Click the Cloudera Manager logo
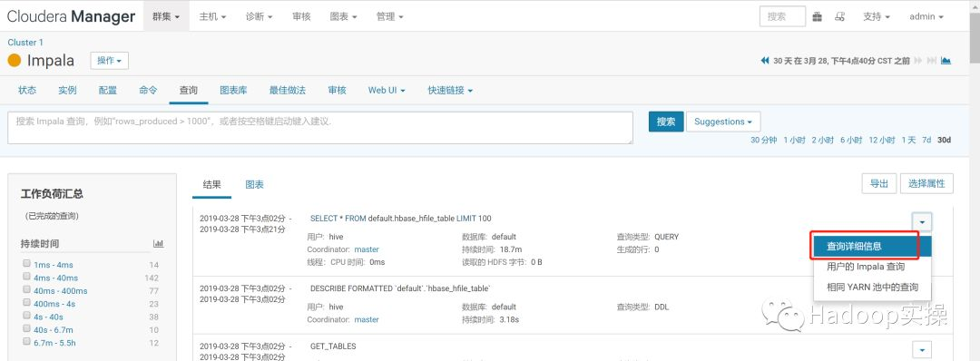The width and height of the screenshot is (980, 361). pos(72,17)
